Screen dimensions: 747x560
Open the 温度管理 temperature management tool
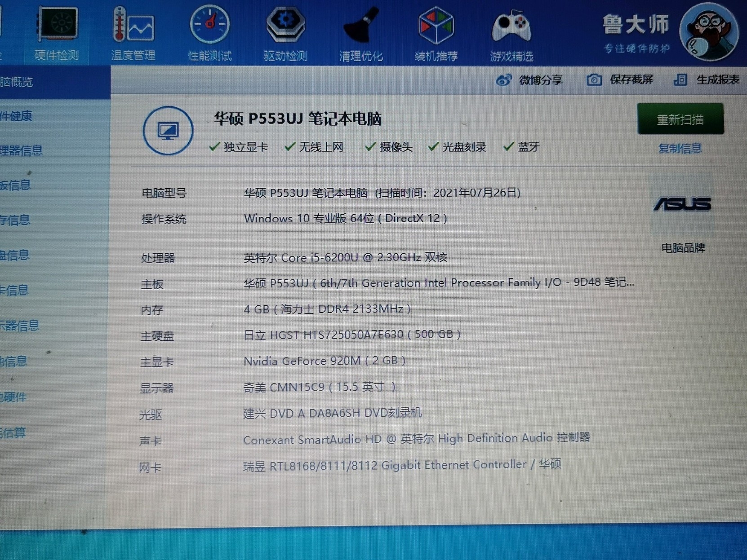click(x=133, y=34)
